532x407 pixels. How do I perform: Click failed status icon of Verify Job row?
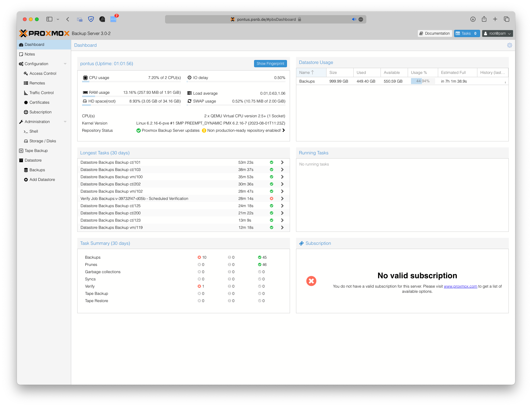point(272,198)
